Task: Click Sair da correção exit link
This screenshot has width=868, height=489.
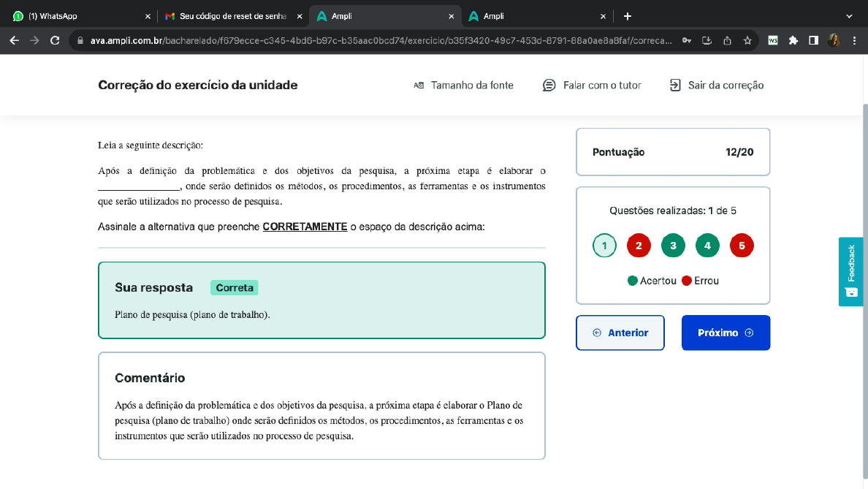Action: 716,86
